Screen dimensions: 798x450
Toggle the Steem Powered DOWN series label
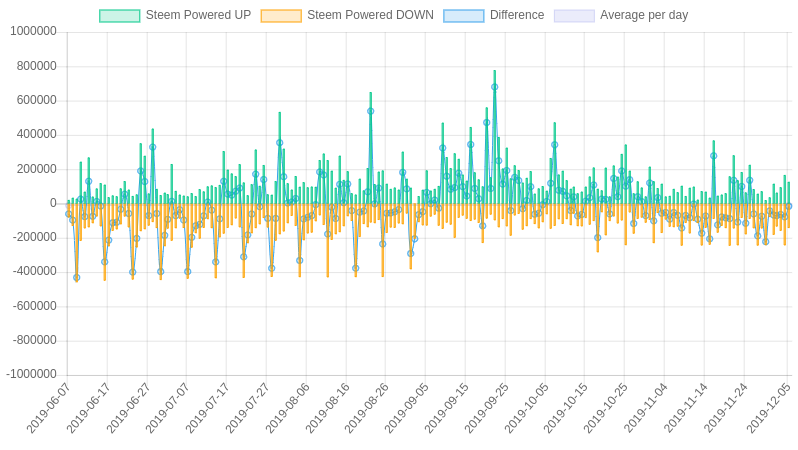[370, 15]
